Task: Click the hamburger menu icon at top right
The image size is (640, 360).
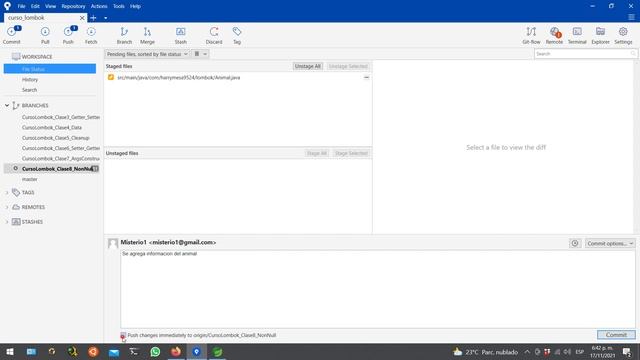Action: point(631,17)
